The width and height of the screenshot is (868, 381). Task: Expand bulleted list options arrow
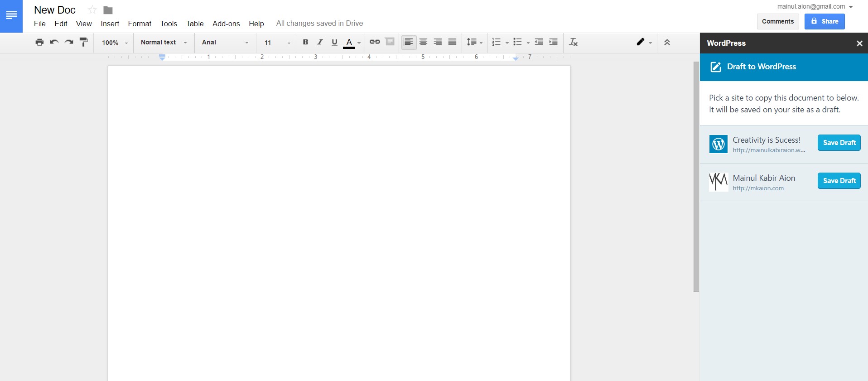[528, 43]
